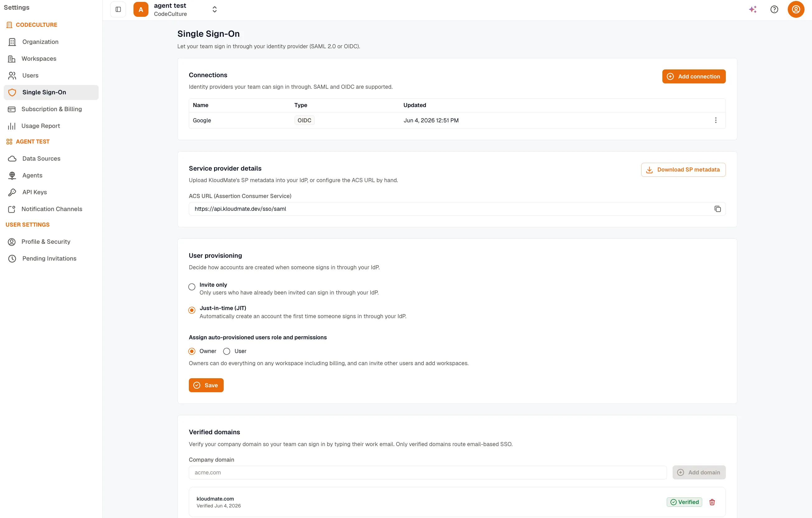Click the Verified status badge
Screen dimensions: 812x518
[x=684, y=502]
